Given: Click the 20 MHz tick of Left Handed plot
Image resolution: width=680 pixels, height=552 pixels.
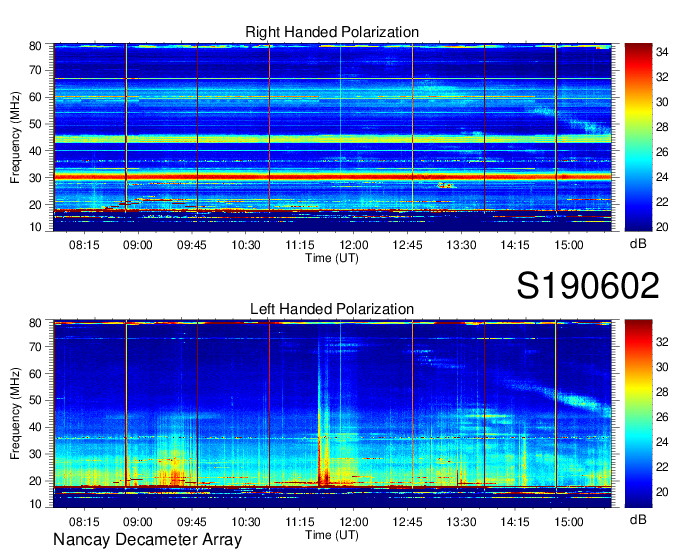Looking at the screenshot, I should click(35, 481).
